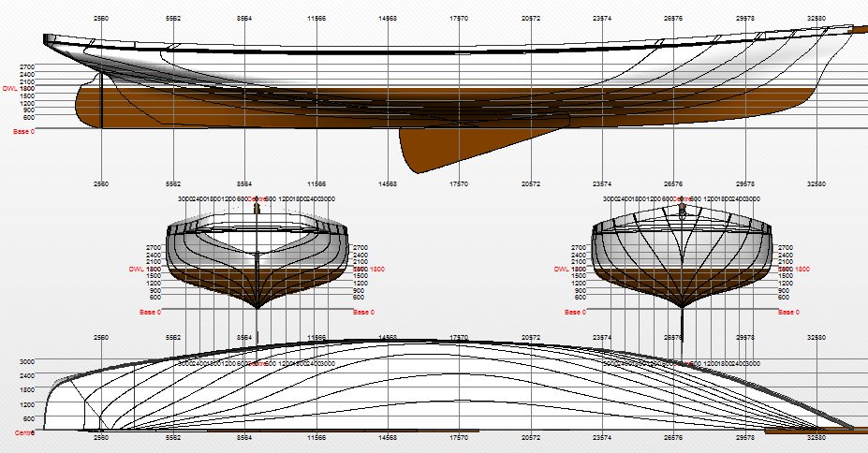Click the 600 buttock label beside the plan view
The image size is (868, 453).
click(x=29, y=418)
